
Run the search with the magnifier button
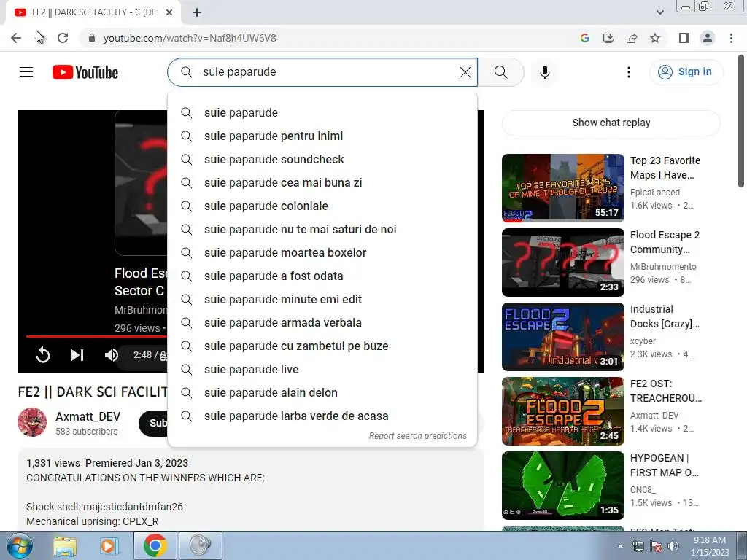[500, 72]
